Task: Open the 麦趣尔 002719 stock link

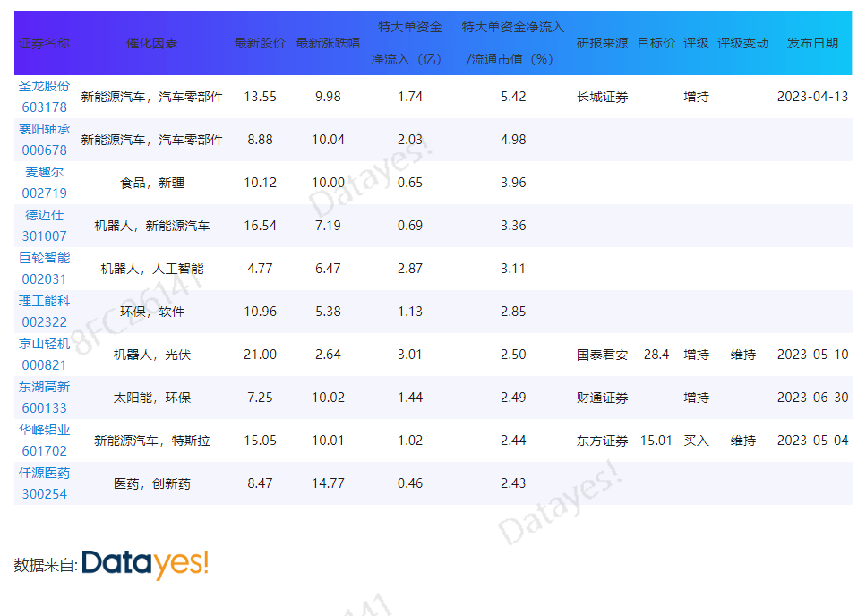Action: click(x=44, y=183)
